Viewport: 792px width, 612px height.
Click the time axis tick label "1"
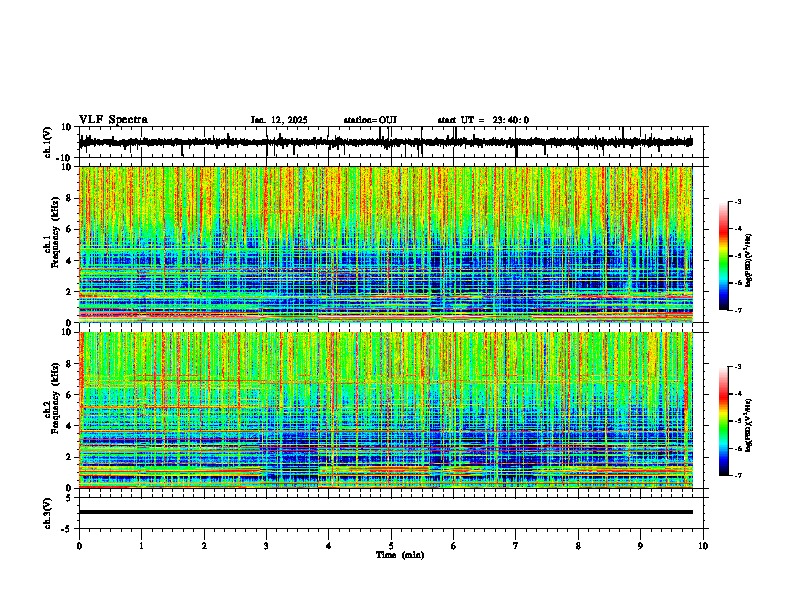click(x=142, y=546)
